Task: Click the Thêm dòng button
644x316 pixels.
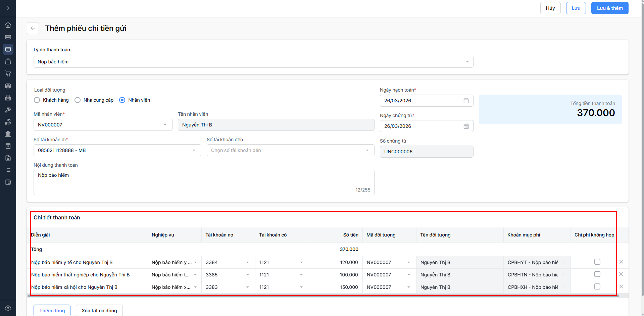Action: 52,310
